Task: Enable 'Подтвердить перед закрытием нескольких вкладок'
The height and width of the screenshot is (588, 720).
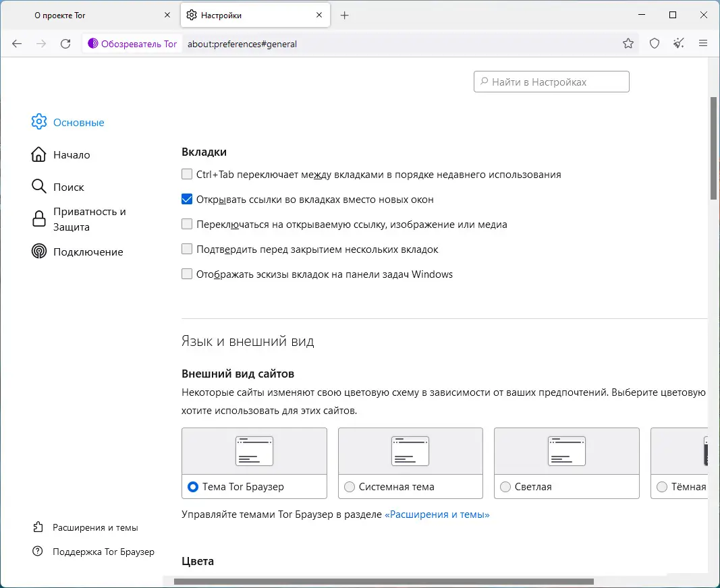Action: coord(187,249)
